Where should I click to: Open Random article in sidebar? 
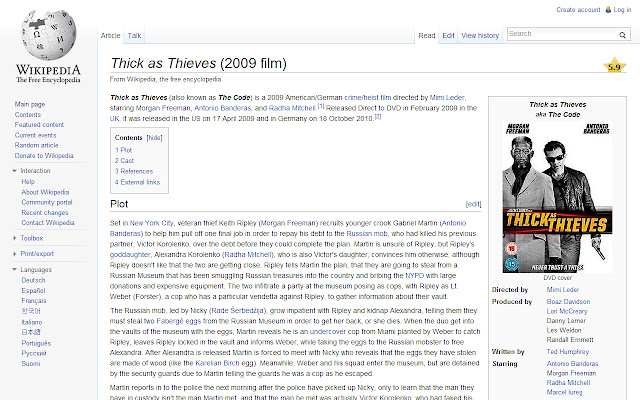pyautogui.click(x=37, y=145)
